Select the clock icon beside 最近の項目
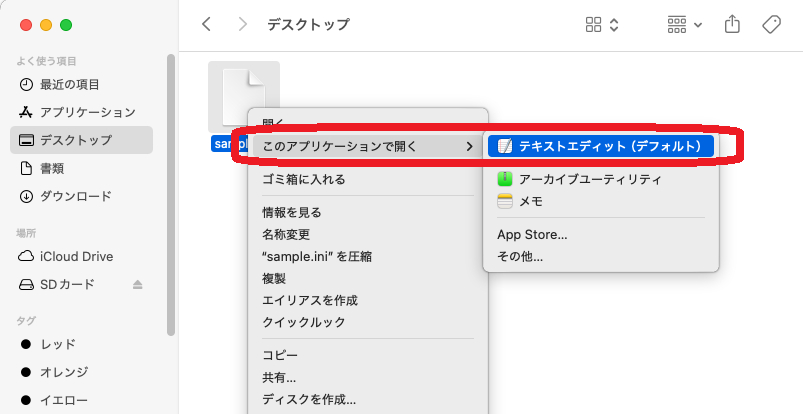This screenshot has width=803, height=414. point(26,85)
